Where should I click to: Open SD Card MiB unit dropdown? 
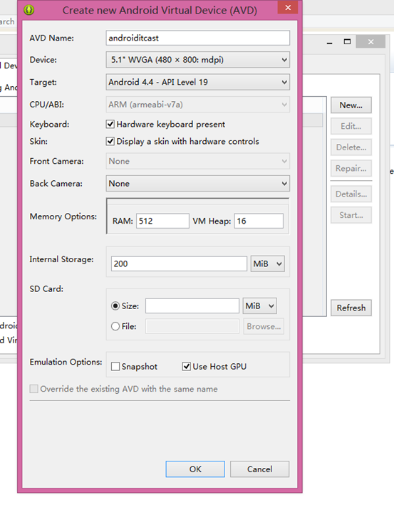(259, 306)
